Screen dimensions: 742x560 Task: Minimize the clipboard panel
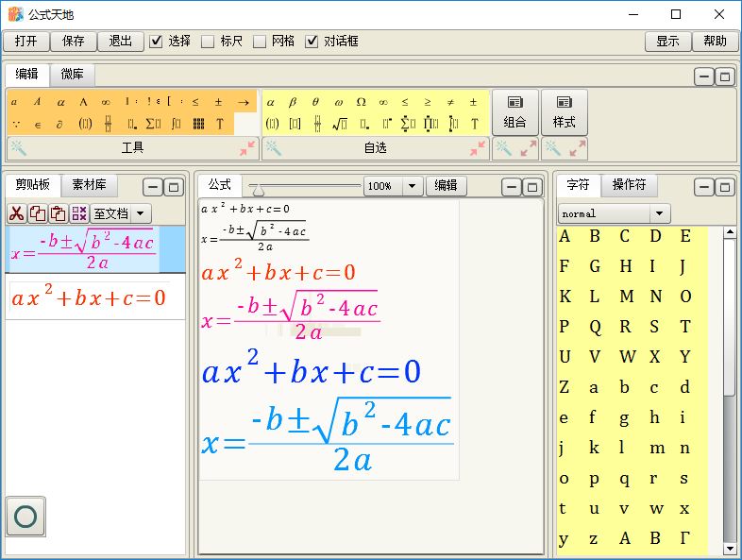[153, 188]
